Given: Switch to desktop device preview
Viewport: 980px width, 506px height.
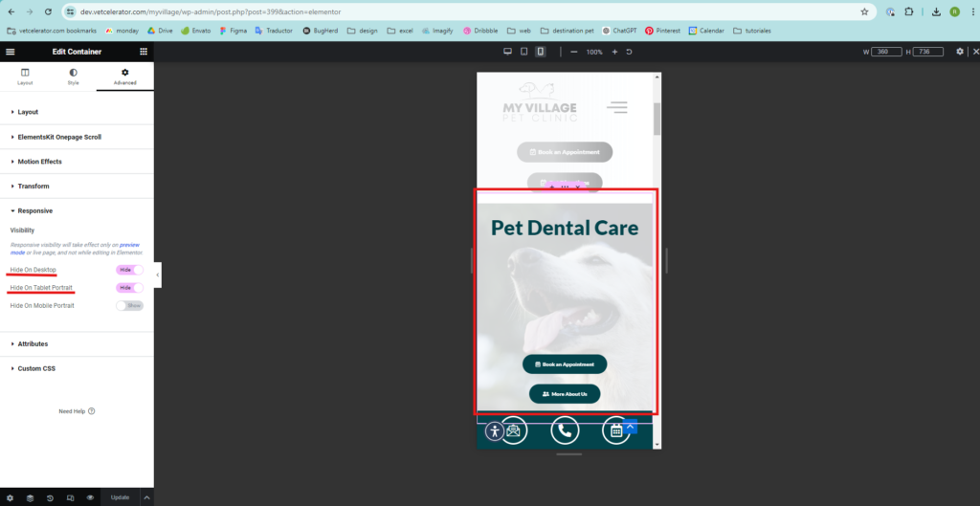Looking at the screenshot, I should 507,52.
